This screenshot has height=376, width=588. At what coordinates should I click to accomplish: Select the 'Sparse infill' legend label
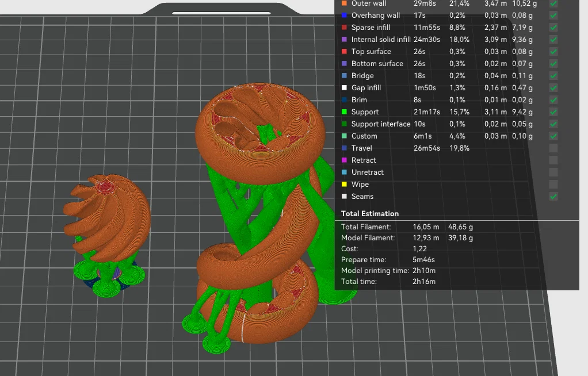[x=371, y=28]
